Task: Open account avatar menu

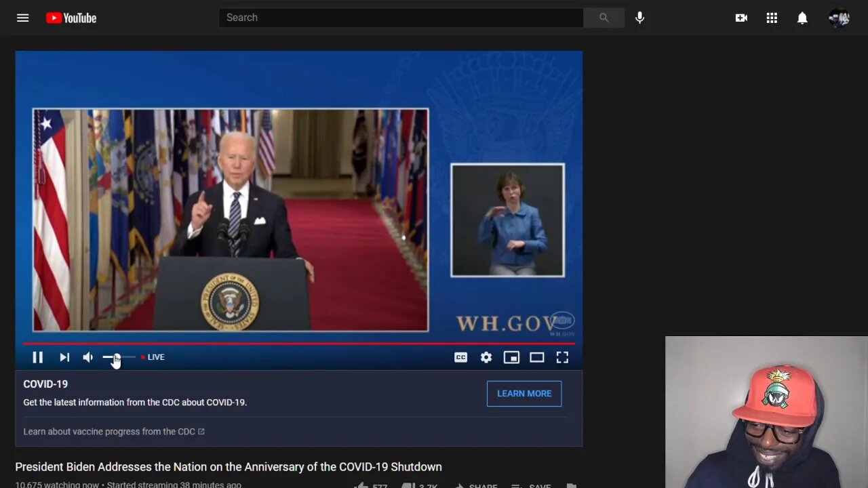Action: pyautogui.click(x=840, y=18)
